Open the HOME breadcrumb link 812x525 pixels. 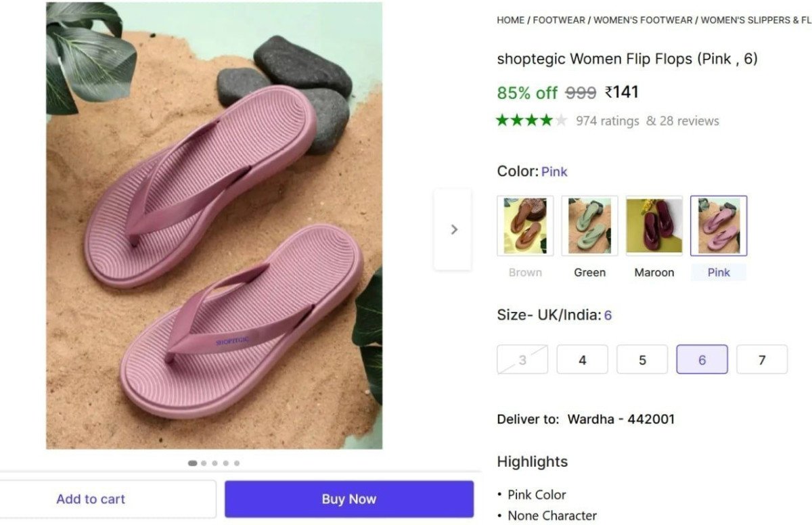[510, 20]
